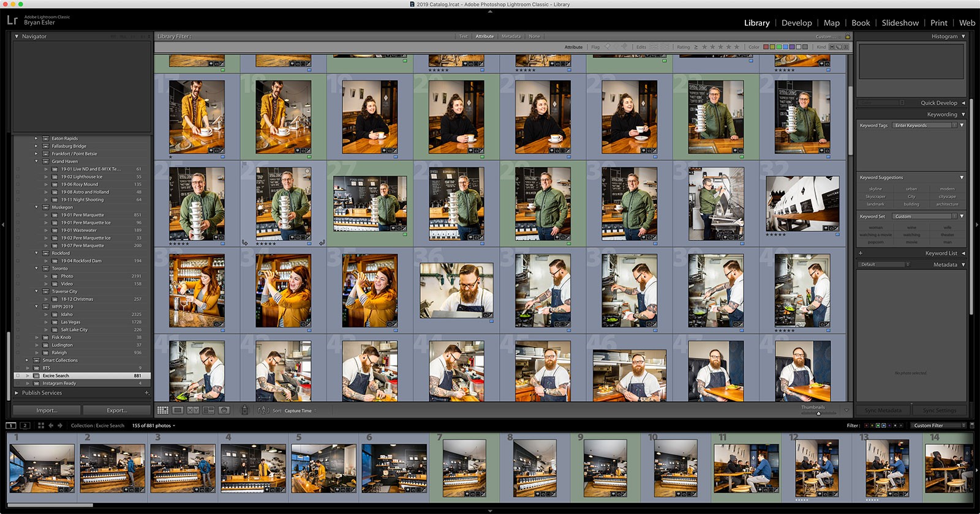Select the Painter spray can tool
The height and width of the screenshot is (514, 980).
click(x=244, y=411)
